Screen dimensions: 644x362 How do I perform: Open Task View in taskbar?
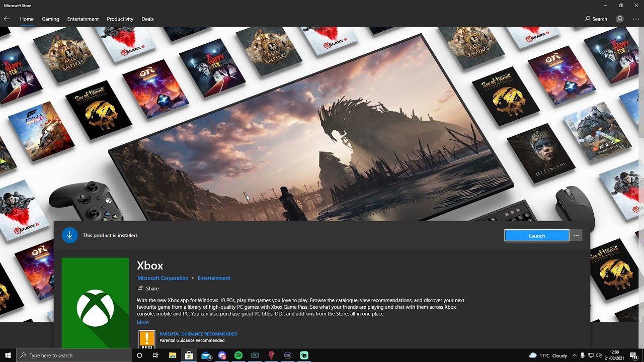click(155, 355)
